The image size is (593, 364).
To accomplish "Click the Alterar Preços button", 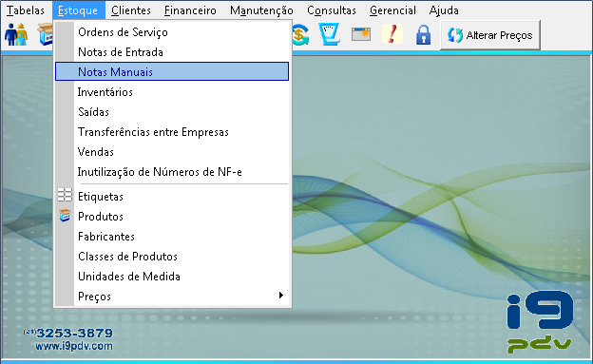I will [490, 35].
